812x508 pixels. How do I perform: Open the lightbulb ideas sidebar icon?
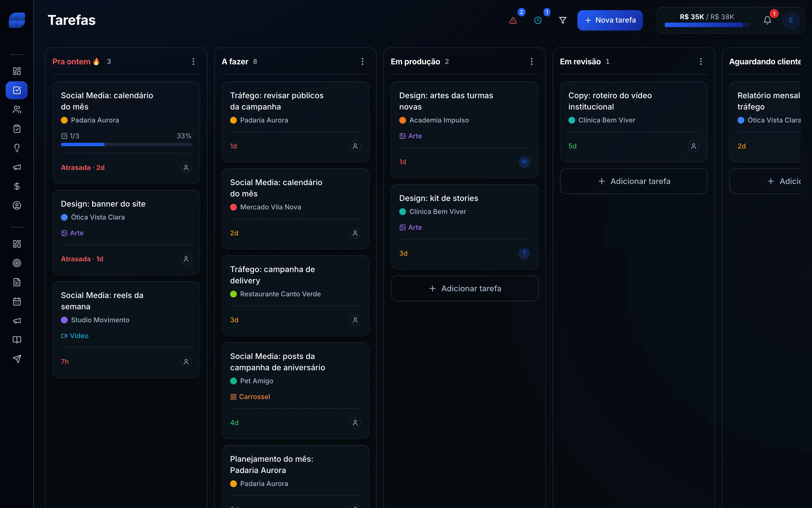click(x=17, y=148)
